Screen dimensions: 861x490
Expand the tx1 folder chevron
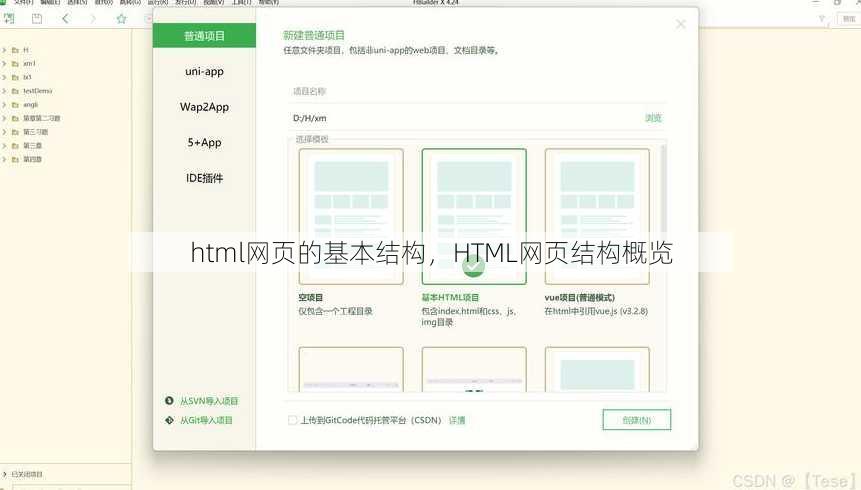pos(4,77)
